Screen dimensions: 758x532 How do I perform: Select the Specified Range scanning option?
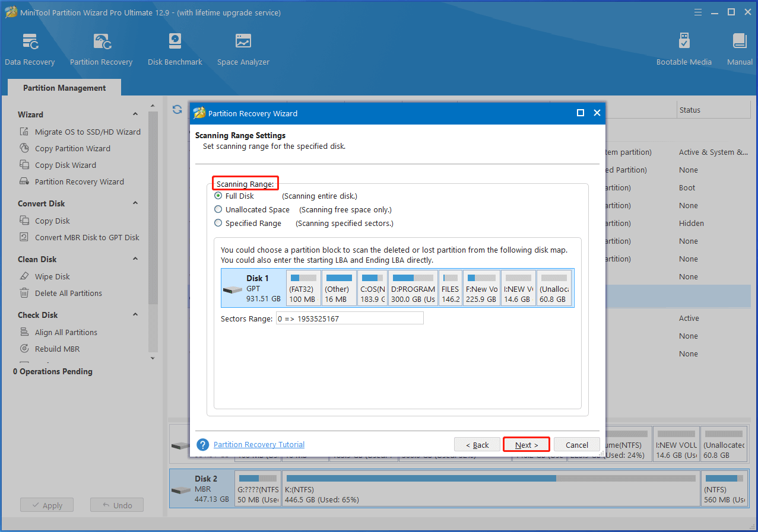pyautogui.click(x=218, y=223)
